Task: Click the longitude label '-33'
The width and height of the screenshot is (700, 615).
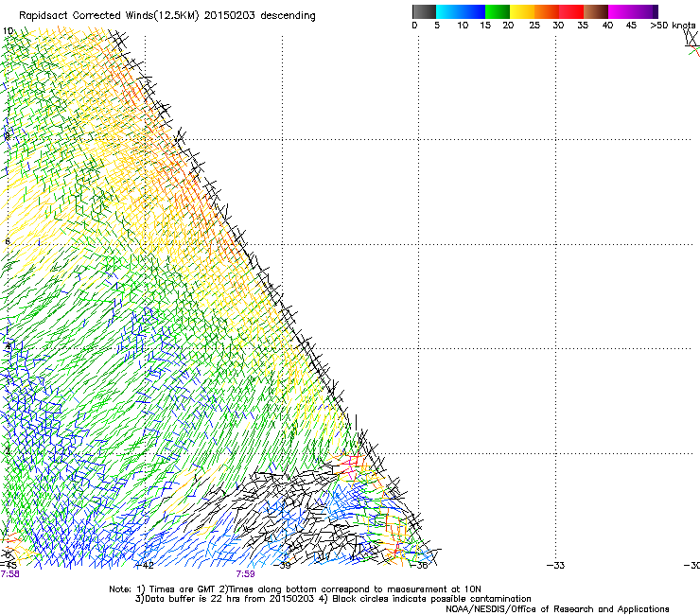Action: click(556, 566)
